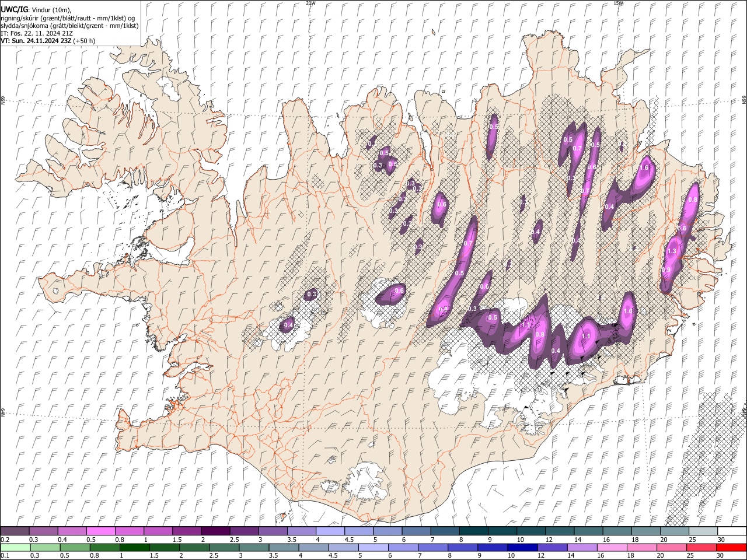747x560 pixels.
Task: Pick the snow scale 6–7 slate blue swatch
Action: point(417,531)
